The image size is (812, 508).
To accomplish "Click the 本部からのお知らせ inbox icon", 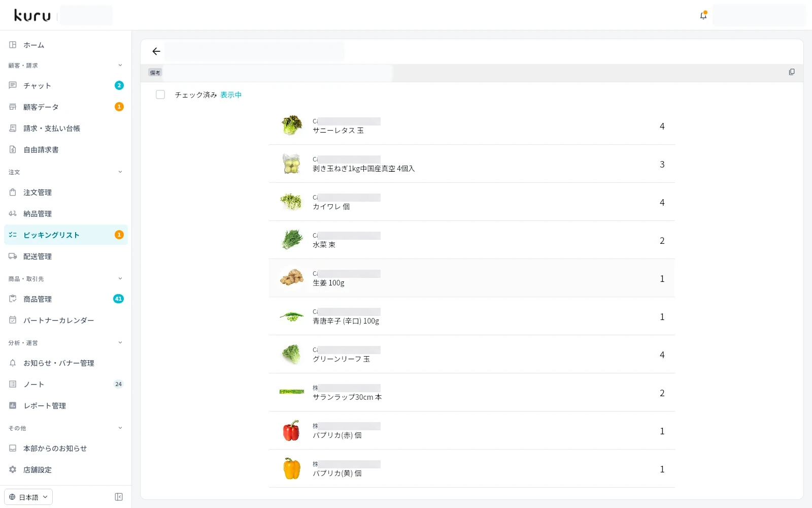I will (x=13, y=448).
